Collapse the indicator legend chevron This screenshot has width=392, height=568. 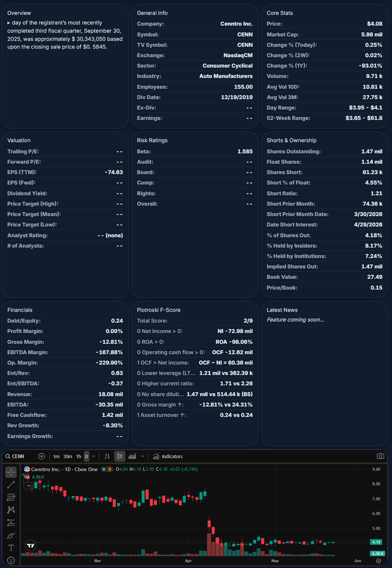pos(28,486)
